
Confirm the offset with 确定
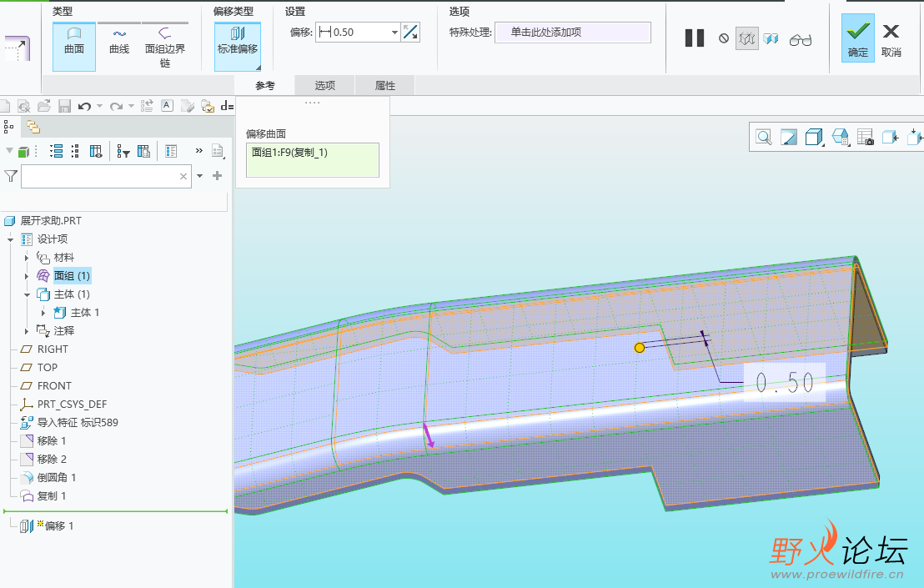click(x=857, y=38)
